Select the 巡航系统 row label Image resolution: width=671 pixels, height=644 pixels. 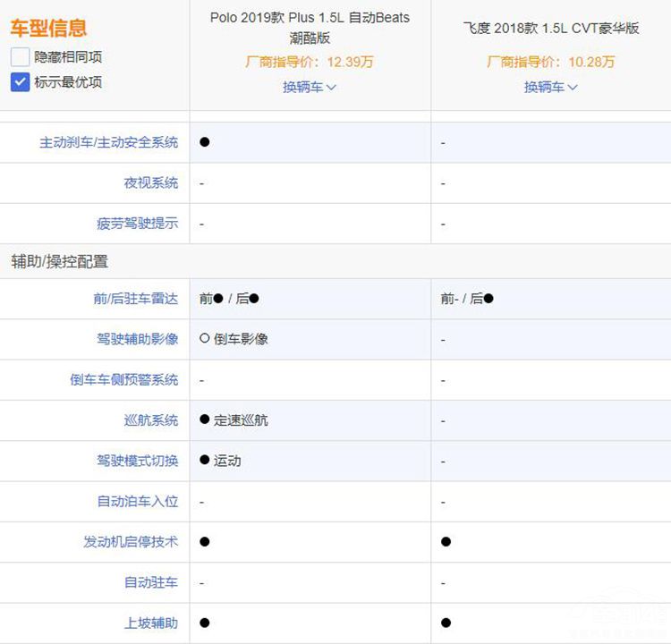coord(150,419)
